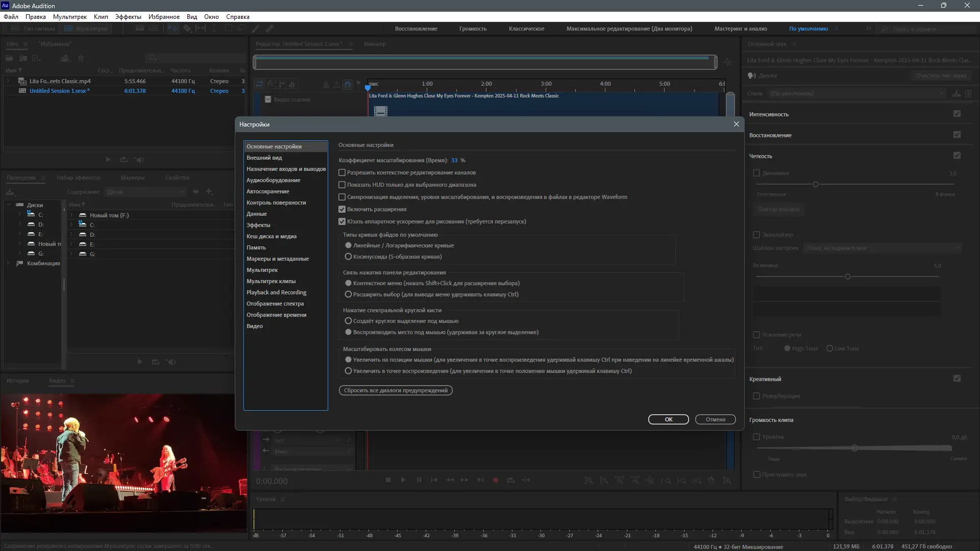The image size is (980, 551).
Task: Uncheck 'Включить расширения' checkbox
Action: tap(342, 209)
